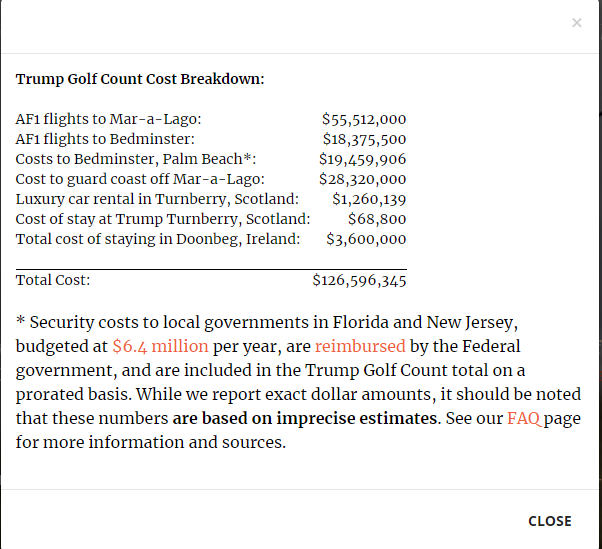Click the Trump Golf Count Cost Breakdown heading
The image size is (602, 549).
pyautogui.click(x=140, y=79)
